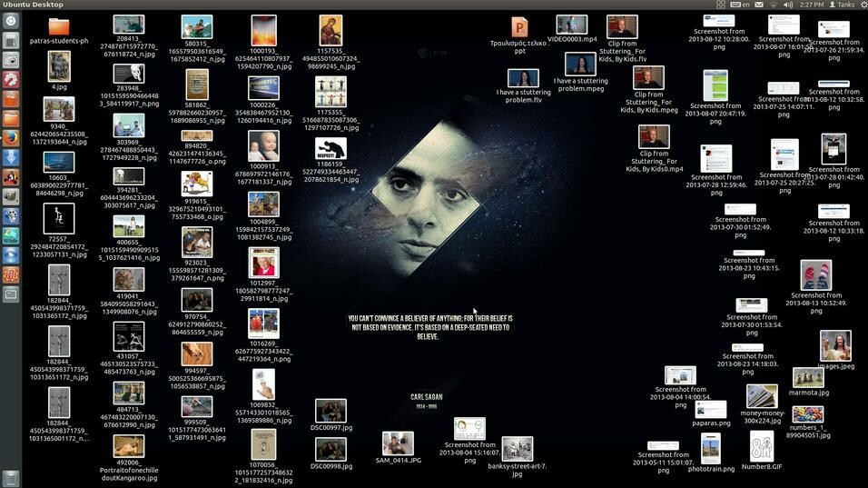Open the Dash home launcher icon
The image size is (868, 488).
point(11,21)
